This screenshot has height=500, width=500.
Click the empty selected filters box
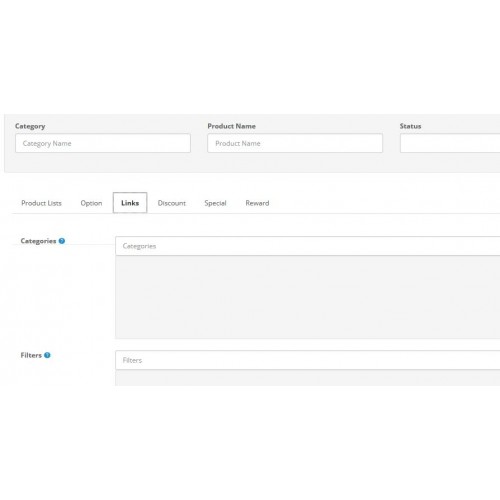(308, 378)
